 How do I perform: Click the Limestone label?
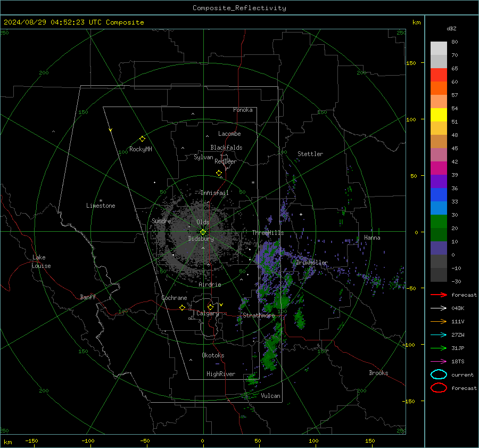click(101, 206)
